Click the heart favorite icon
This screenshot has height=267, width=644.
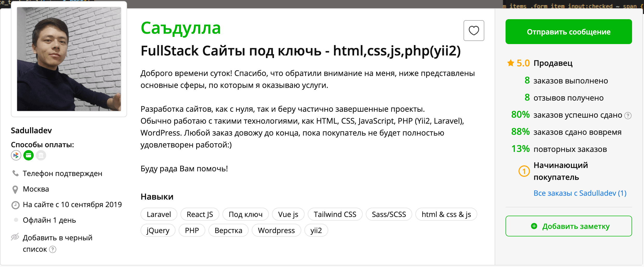(x=474, y=31)
